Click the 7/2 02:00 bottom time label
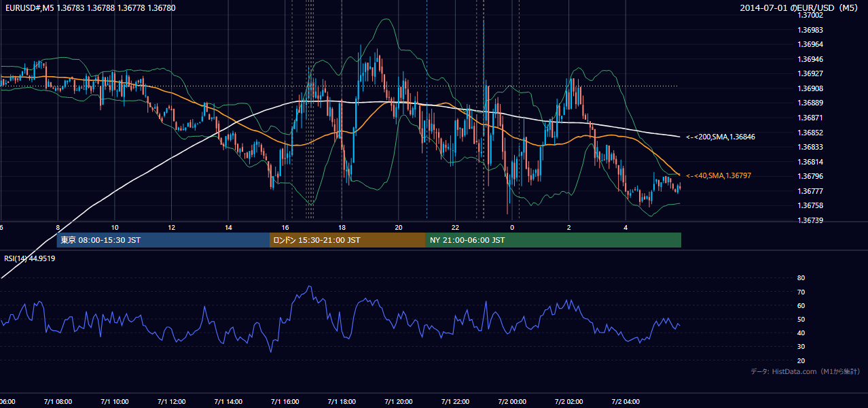Viewport: 868px width, 408px height. [x=568, y=402]
